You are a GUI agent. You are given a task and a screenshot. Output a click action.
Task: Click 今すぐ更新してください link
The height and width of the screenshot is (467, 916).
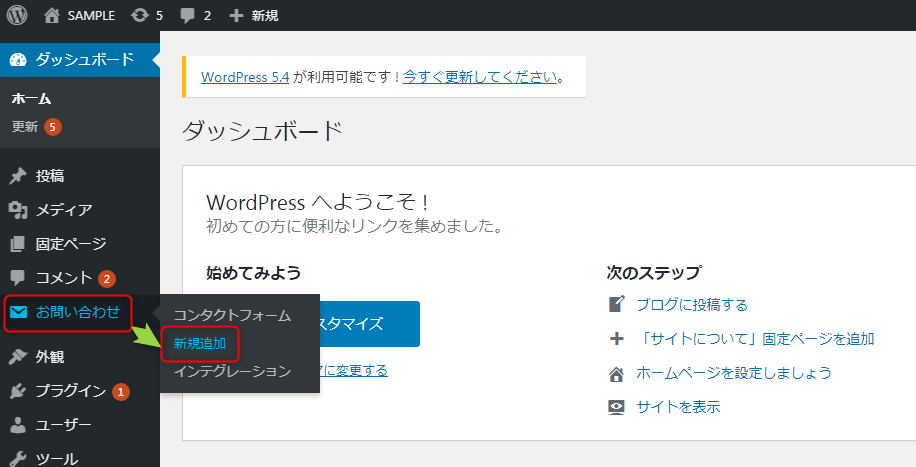pyautogui.click(x=480, y=77)
